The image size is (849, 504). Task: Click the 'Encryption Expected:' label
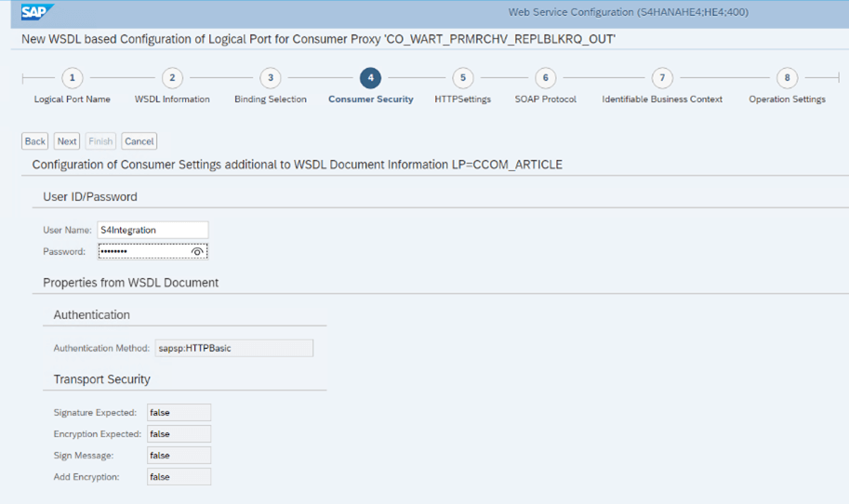[97, 434]
